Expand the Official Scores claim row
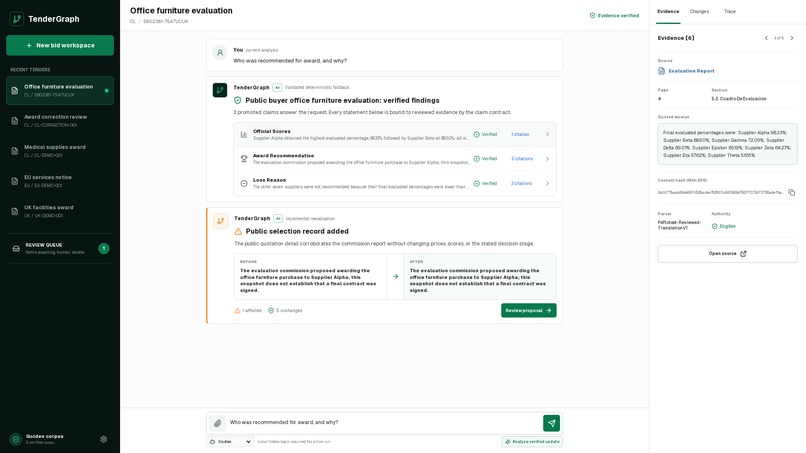Image resolution: width=806 pixels, height=453 pixels. pos(395,135)
